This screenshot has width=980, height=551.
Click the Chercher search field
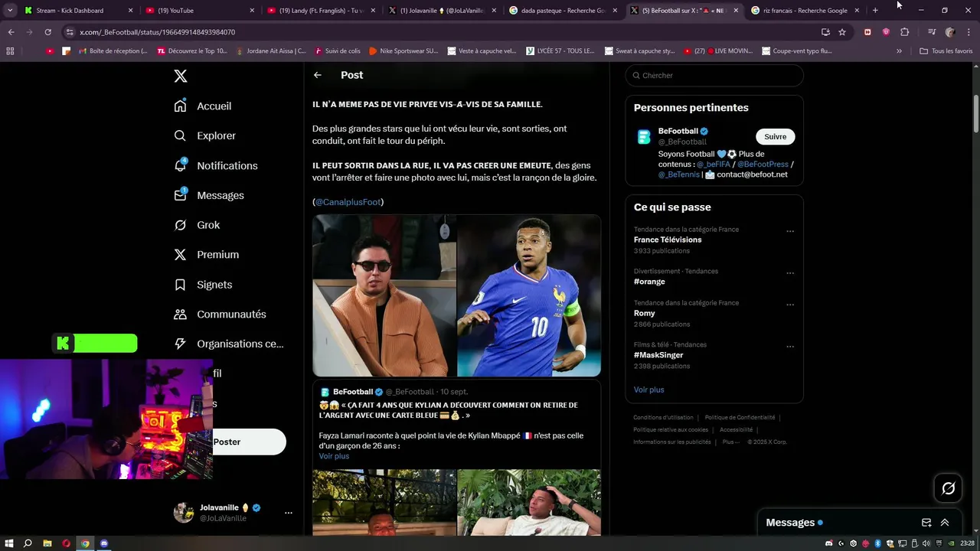point(714,75)
